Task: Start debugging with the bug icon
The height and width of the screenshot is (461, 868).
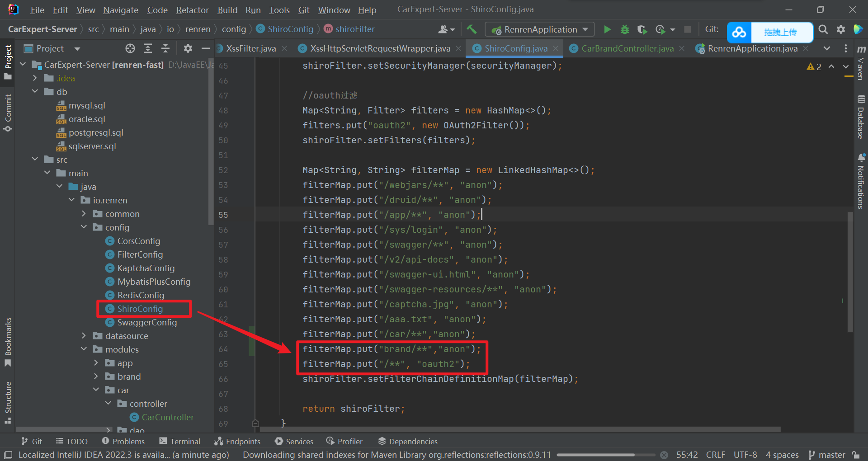Action: point(624,29)
